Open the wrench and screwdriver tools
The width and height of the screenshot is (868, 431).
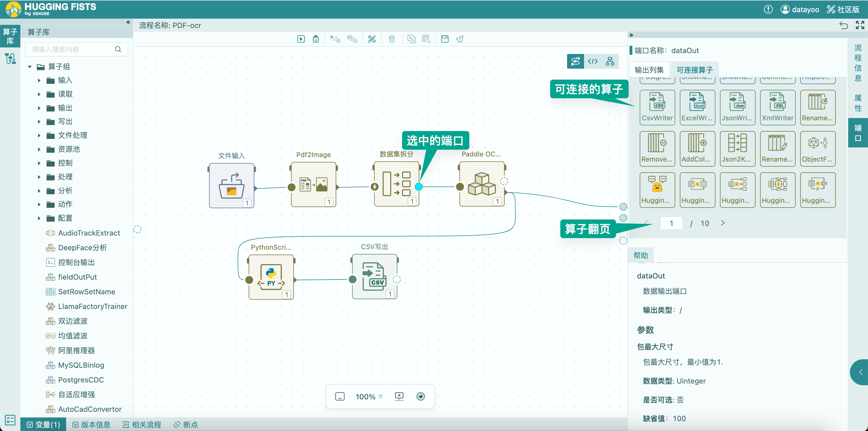[372, 39]
